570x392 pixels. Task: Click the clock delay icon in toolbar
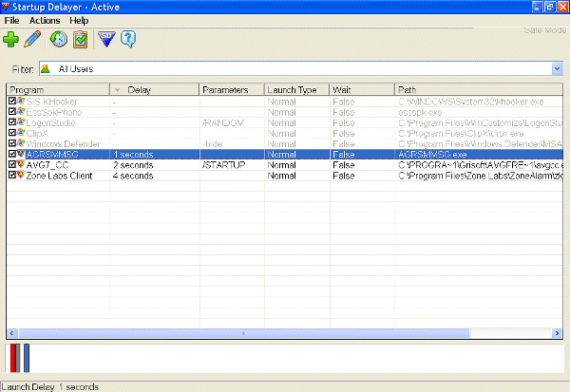59,39
